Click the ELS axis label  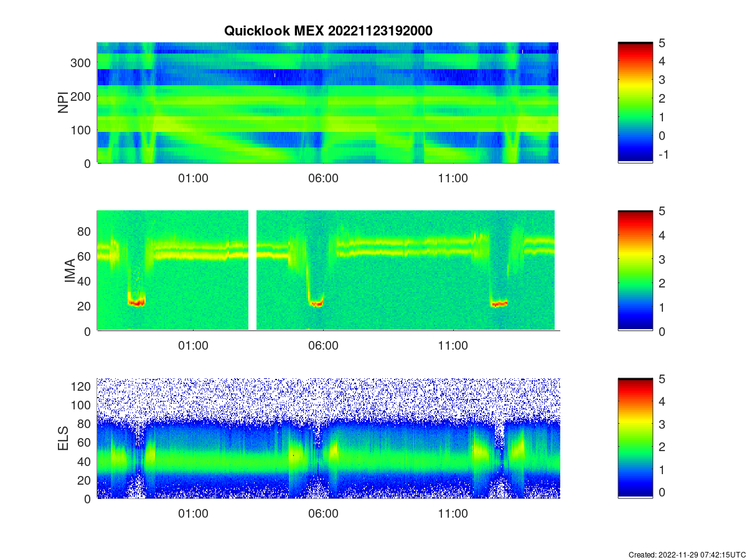(63, 439)
